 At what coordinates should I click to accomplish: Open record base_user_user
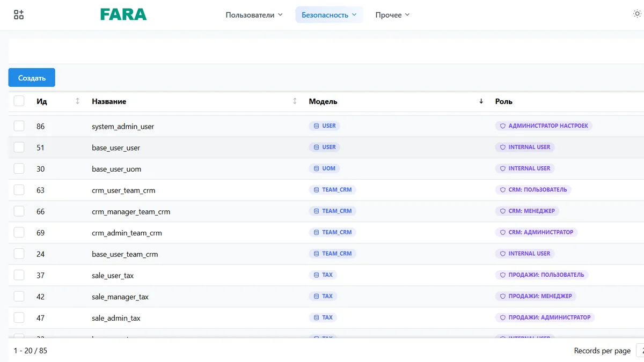pos(116,147)
